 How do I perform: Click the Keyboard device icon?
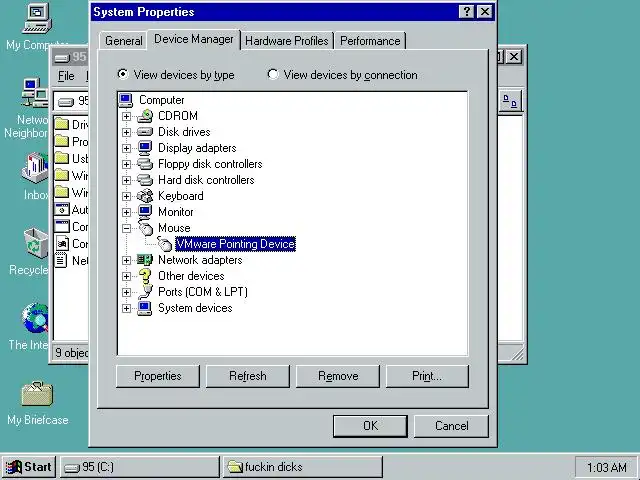tap(145, 196)
